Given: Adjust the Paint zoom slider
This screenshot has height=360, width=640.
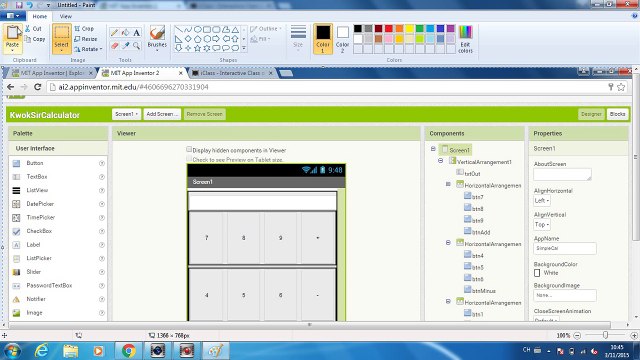Looking at the screenshot, I should pos(605,335).
